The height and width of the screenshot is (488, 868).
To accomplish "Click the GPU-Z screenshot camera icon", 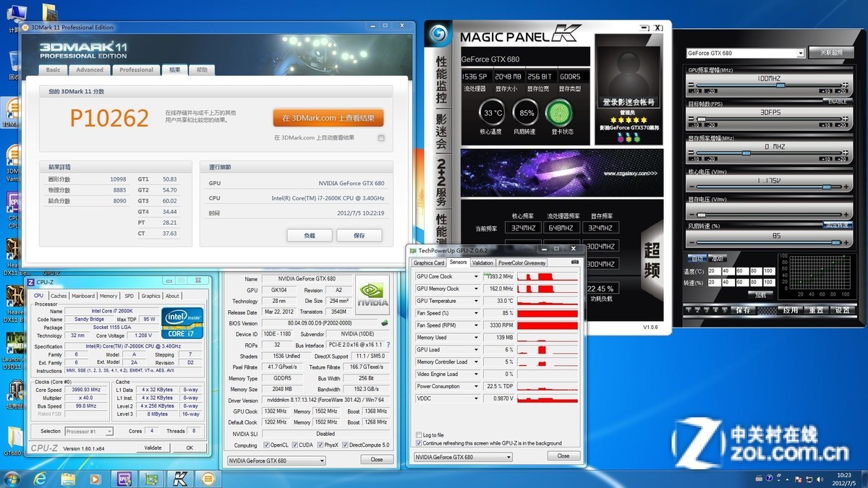I will [575, 262].
